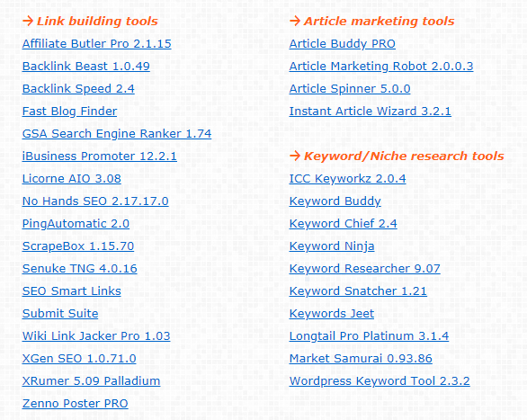This screenshot has height=420, width=527.
Task: Open Article Marketing Robot 2.0.0.3 link
Action: pyautogui.click(x=381, y=67)
